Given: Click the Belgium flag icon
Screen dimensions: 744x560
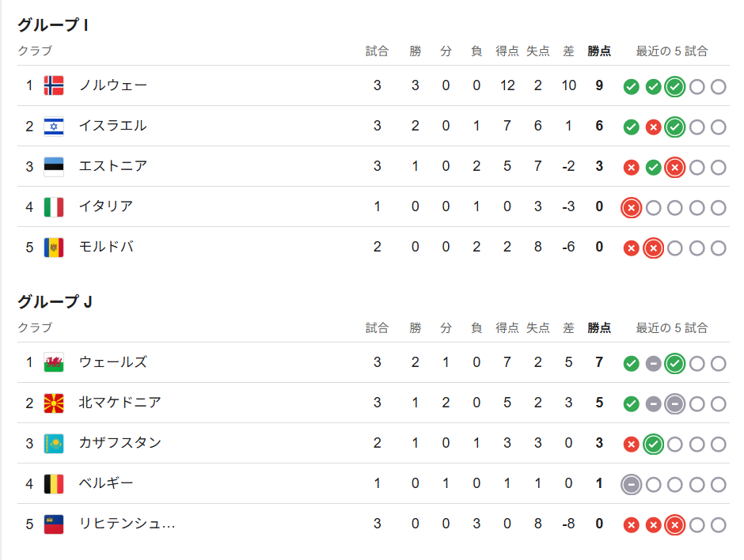Looking at the screenshot, I should coord(54,483).
